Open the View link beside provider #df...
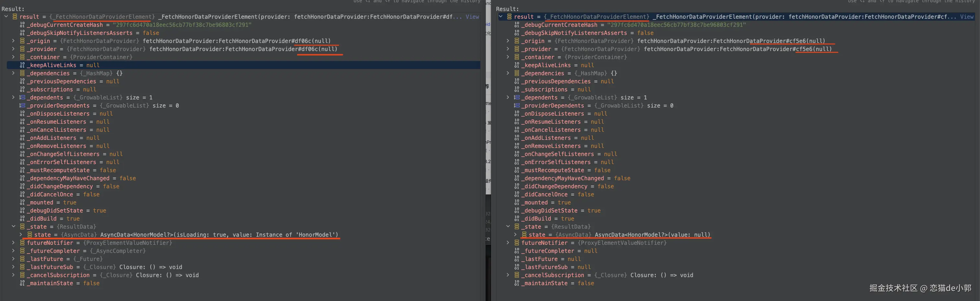 click(x=472, y=17)
